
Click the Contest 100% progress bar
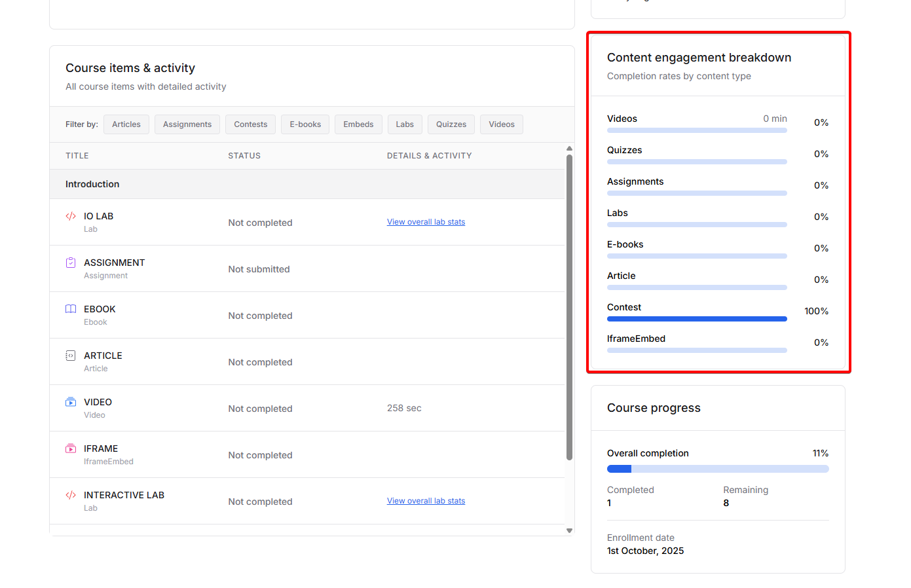(x=697, y=319)
